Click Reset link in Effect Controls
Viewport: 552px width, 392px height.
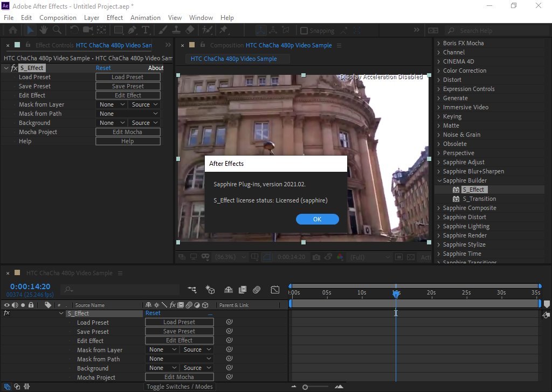(103, 68)
